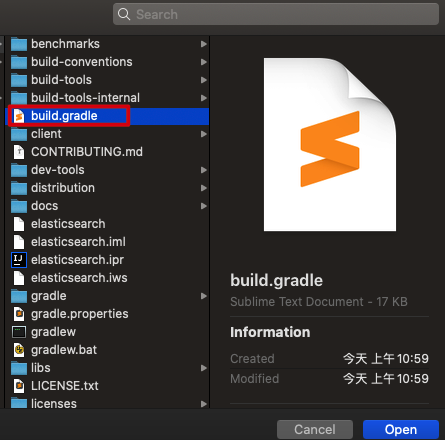Click the gradlew.bat script icon
This screenshot has width=445, height=440.
pos(19,350)
